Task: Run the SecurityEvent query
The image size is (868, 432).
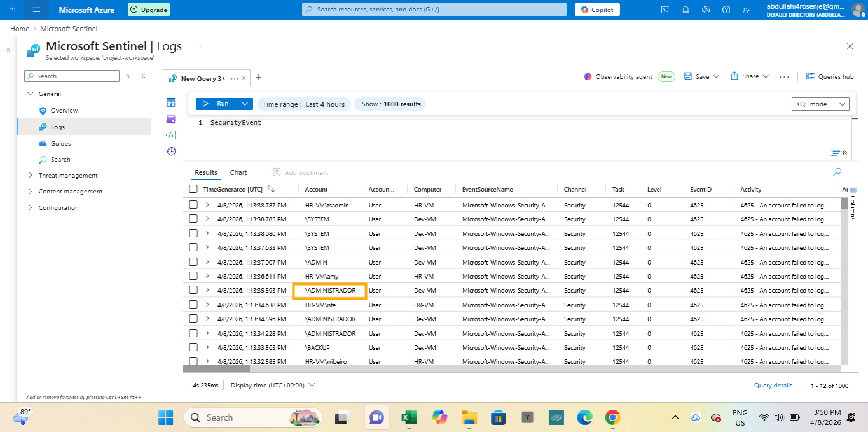Action: click(217, 104)
